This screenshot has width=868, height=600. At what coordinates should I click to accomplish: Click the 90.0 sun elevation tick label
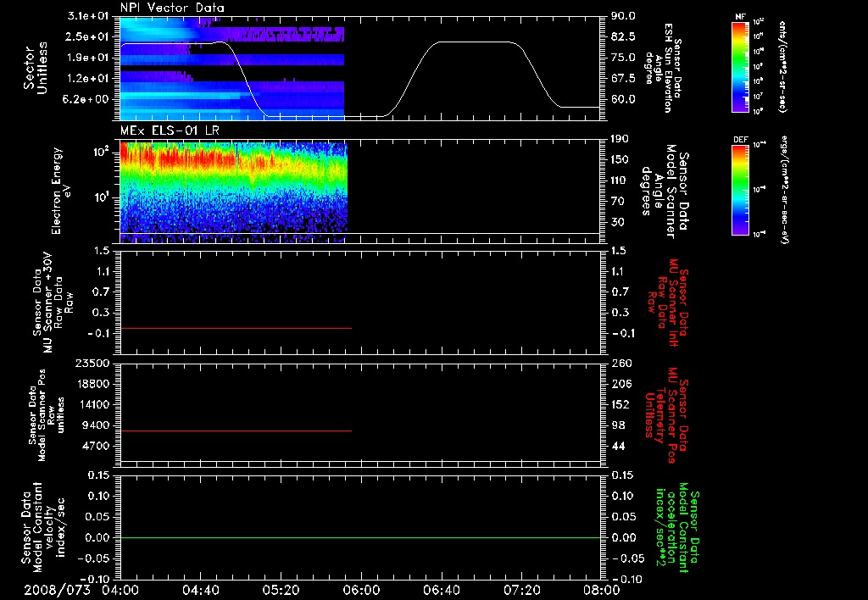click(x=623, y=16)
